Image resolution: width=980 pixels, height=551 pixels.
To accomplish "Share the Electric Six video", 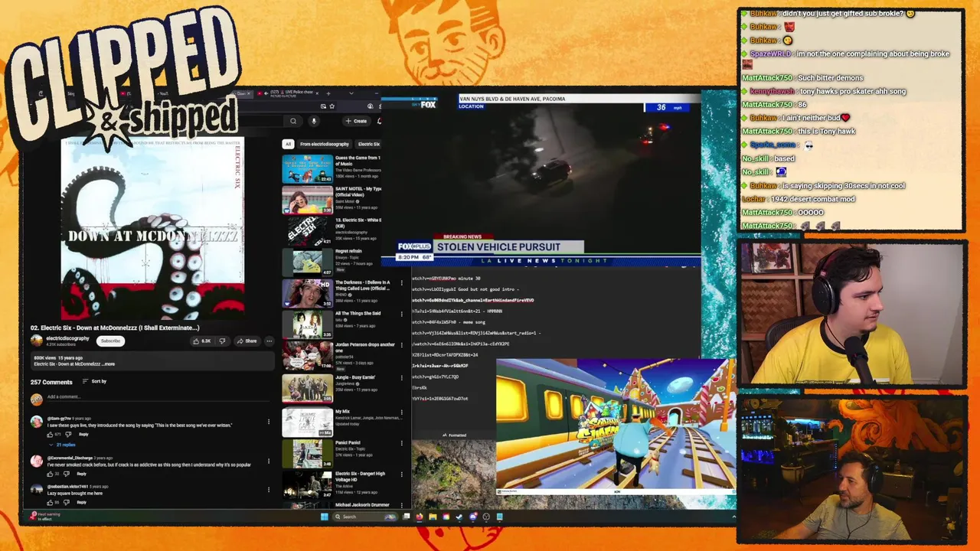I will (x=247, y=341).
